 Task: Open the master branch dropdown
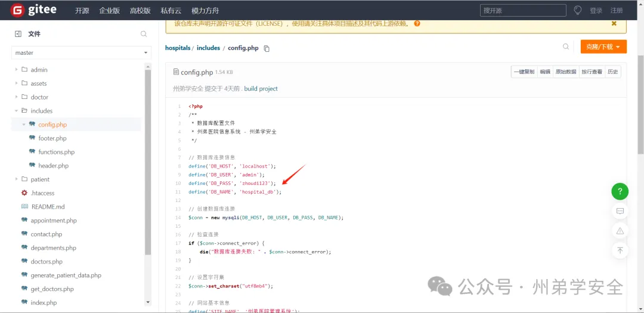click(81, 52)
